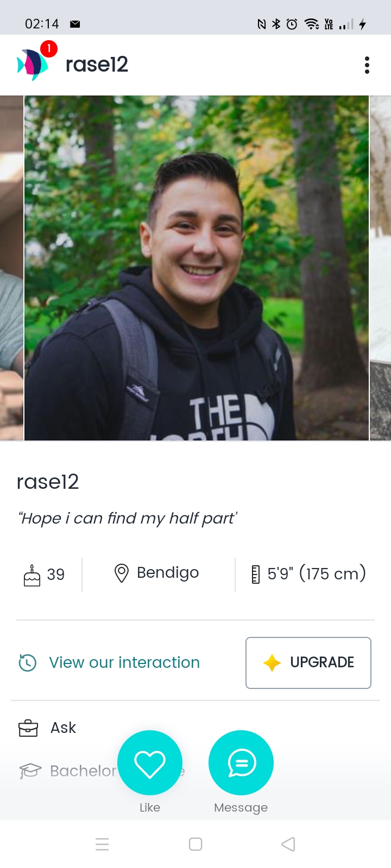391x868 pixels.
Task: Tap Android home navigation button
Action: coord(195,844)
